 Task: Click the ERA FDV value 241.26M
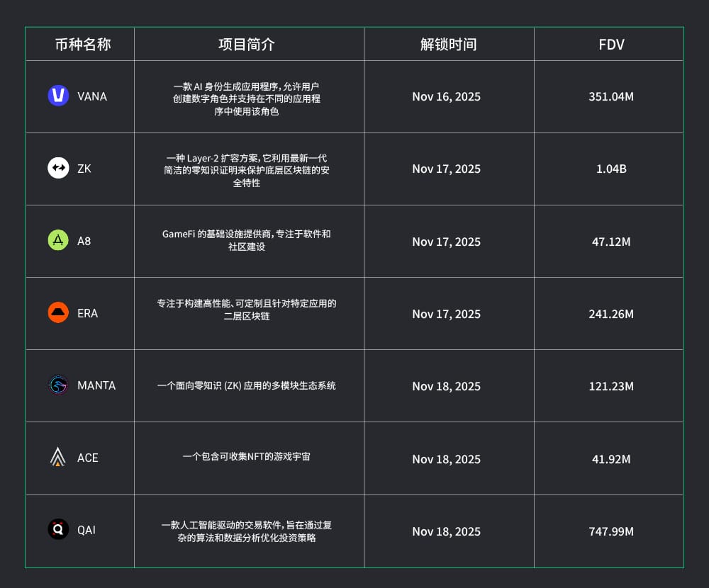(611, 314)
